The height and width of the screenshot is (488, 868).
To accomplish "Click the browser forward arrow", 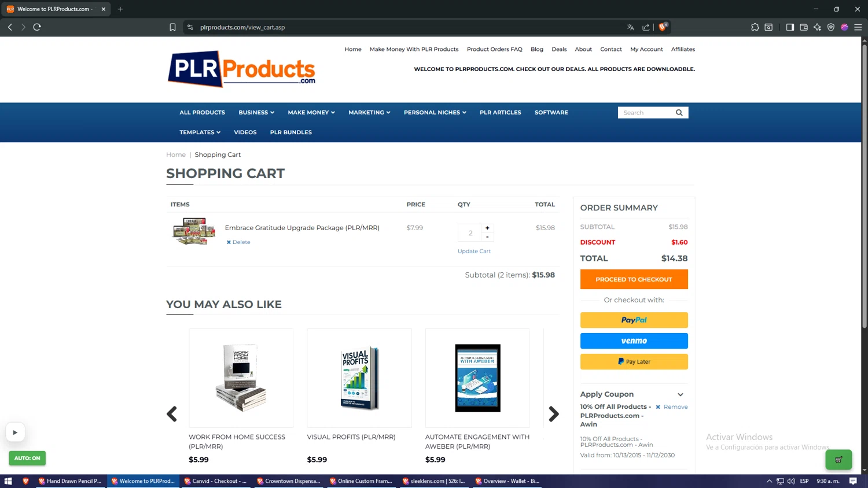I will coord(23,27).
